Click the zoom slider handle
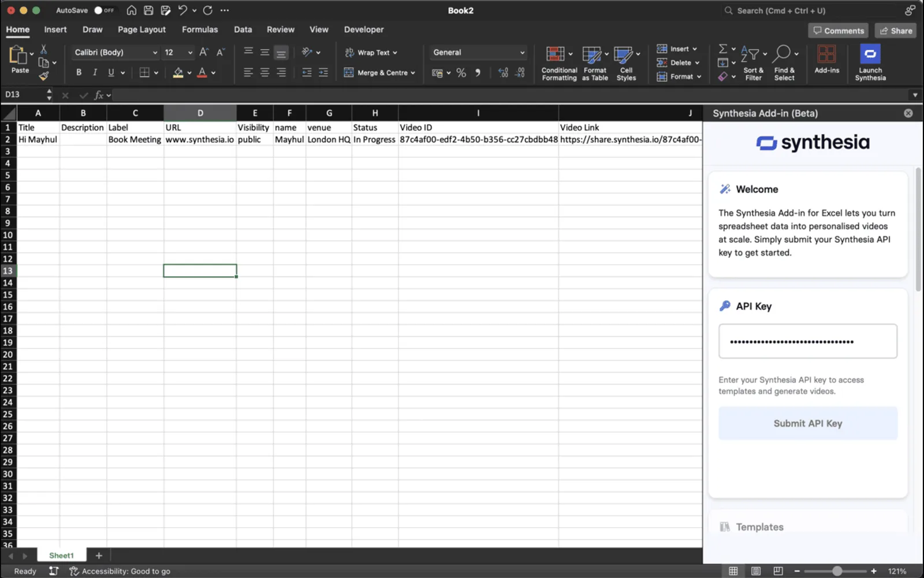Viewport: 924px width, 578px height. (837, 571)
